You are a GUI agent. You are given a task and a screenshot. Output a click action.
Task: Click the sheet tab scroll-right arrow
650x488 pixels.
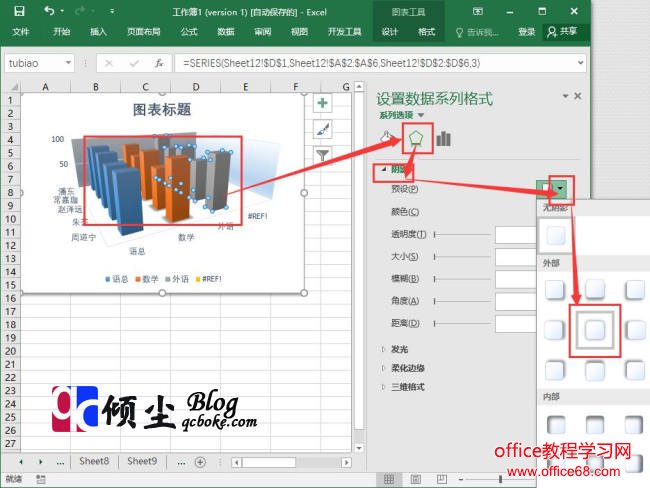(x=40, y=461)
